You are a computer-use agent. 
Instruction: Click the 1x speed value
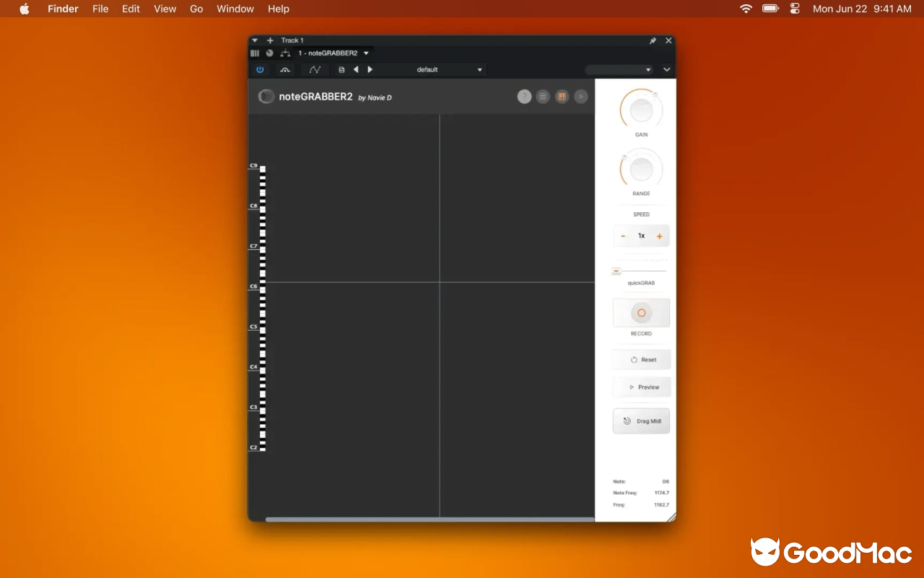[x=641, y=236]
